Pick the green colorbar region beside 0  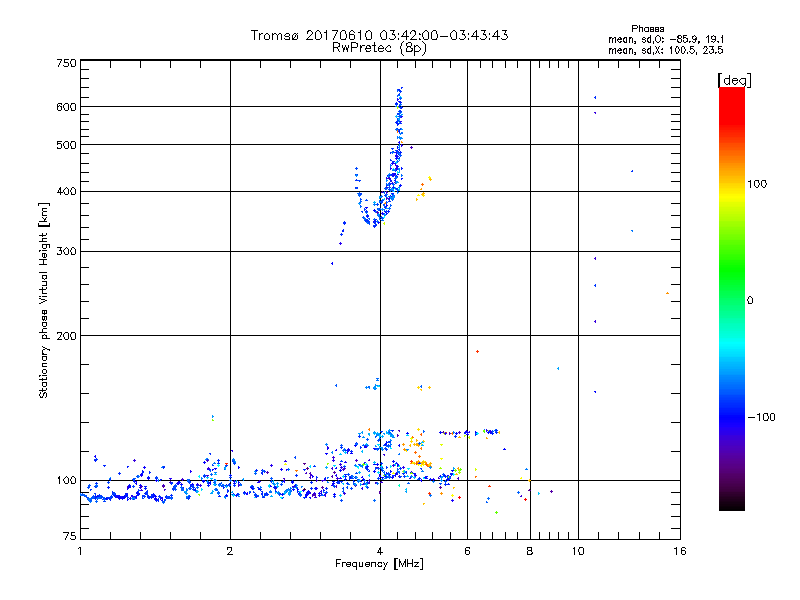(731, 300)
